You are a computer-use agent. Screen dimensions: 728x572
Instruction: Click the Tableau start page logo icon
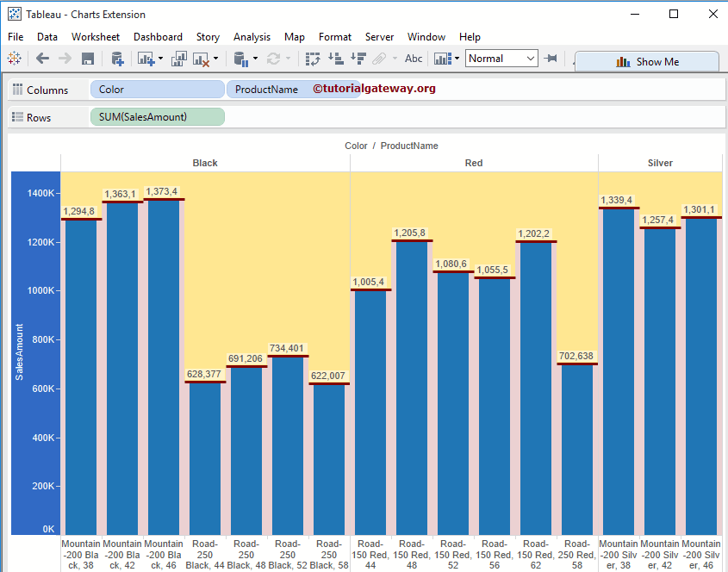click(14, 59)
